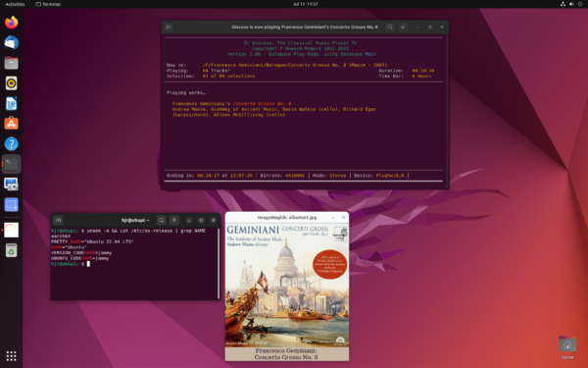Minimize the ImageMagick albumart.jpg window
Image resolution: width=588 pixels, height=368 pixels.
click(333, 217)
